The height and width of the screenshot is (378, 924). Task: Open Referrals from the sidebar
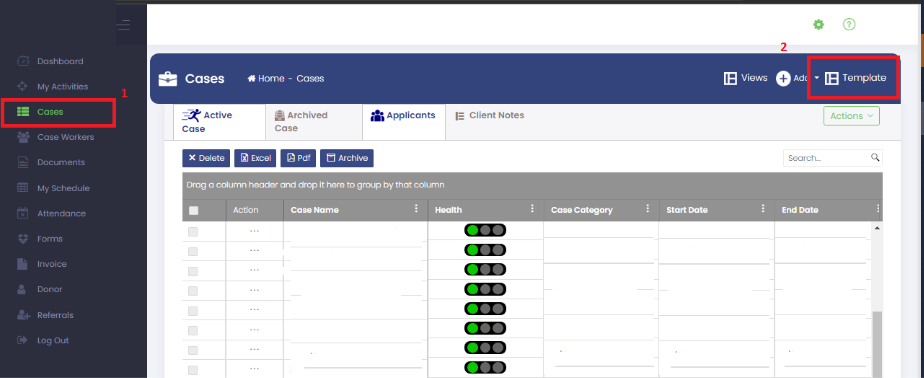pos(55,315)
